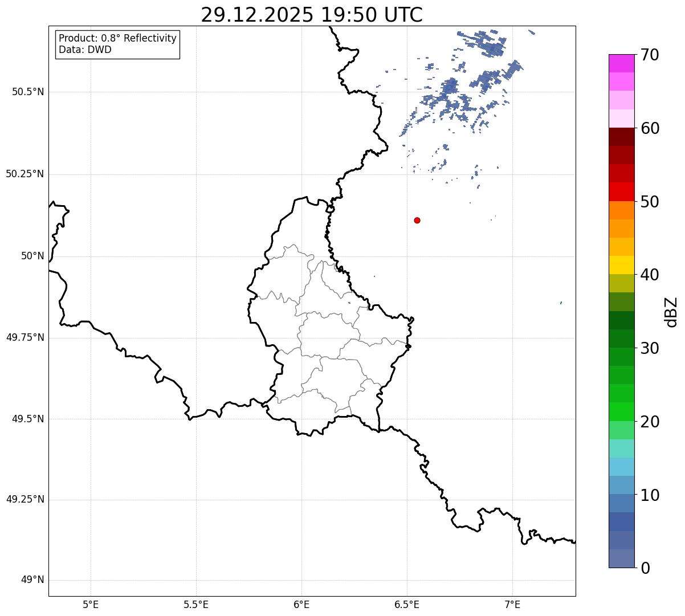685x616 pixels.
Task: Click the dBZ colorbar axis label
Action: (x=671, y=312)
